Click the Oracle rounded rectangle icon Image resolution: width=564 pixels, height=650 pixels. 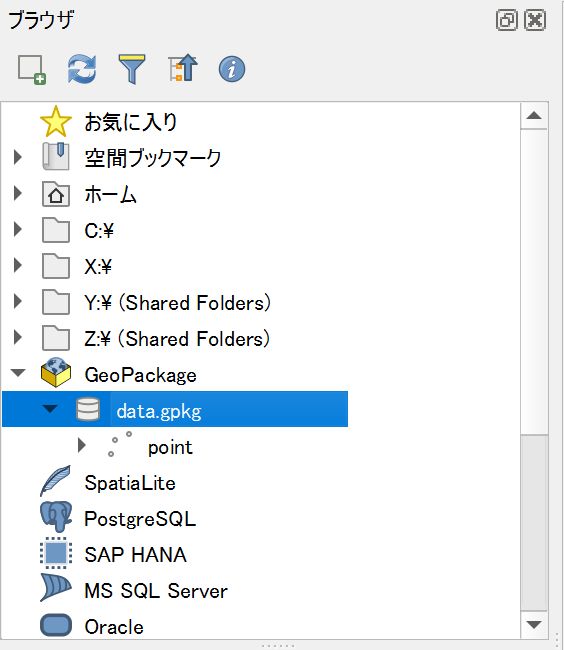pyautogui.click(x=56, y=625)
